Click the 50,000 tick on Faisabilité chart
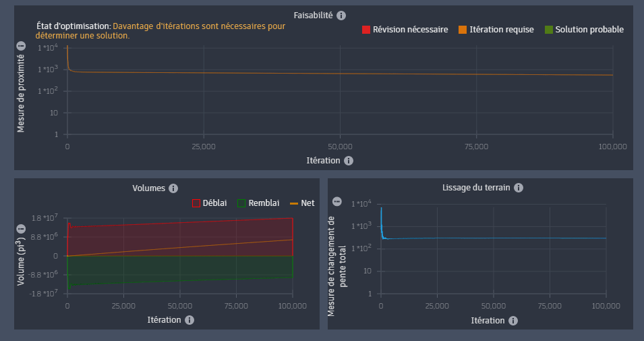 340,147
